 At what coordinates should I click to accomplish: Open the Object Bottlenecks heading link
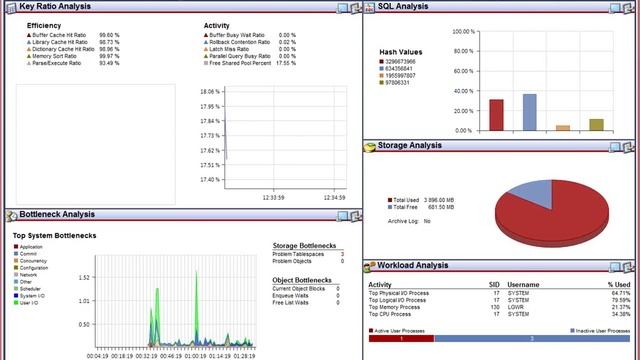[x=302, y=280]
